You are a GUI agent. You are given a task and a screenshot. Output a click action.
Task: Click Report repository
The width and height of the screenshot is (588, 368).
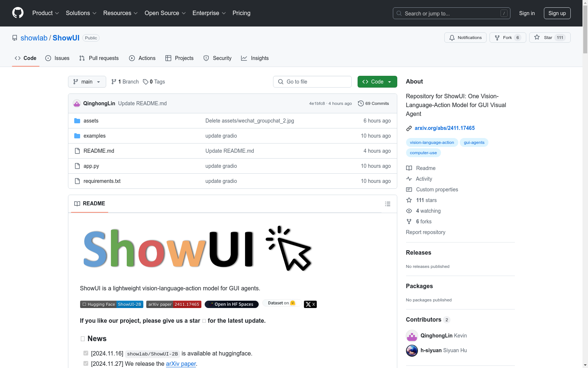point(426,232)
